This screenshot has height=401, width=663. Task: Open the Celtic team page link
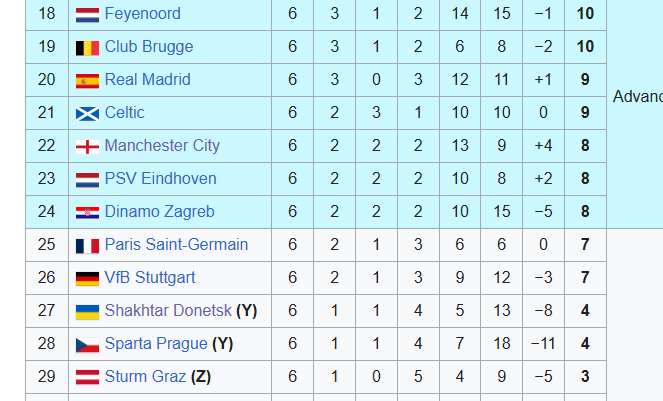(124, 113)
